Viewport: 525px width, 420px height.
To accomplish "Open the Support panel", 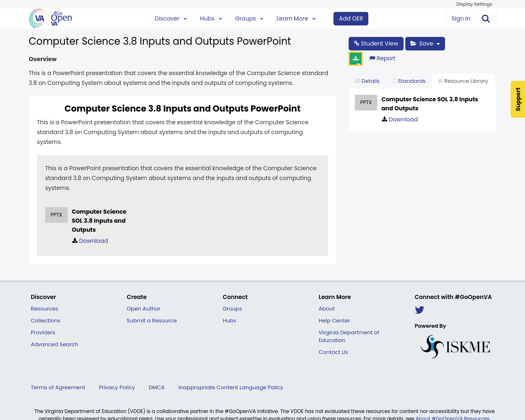I will click(x=518, y=99).
